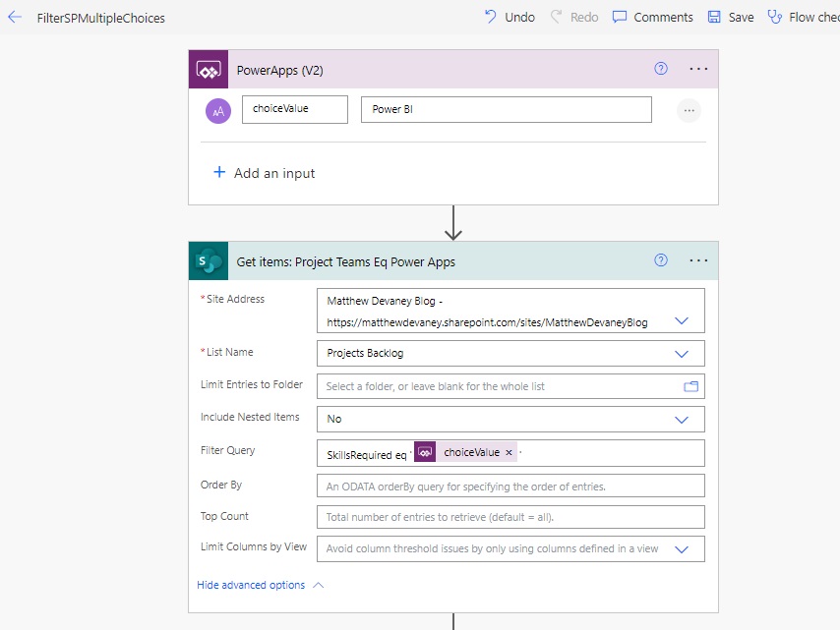Run the Flow checker
The height and width of the screenshot is (630, 840).
(x=803, y=17)
